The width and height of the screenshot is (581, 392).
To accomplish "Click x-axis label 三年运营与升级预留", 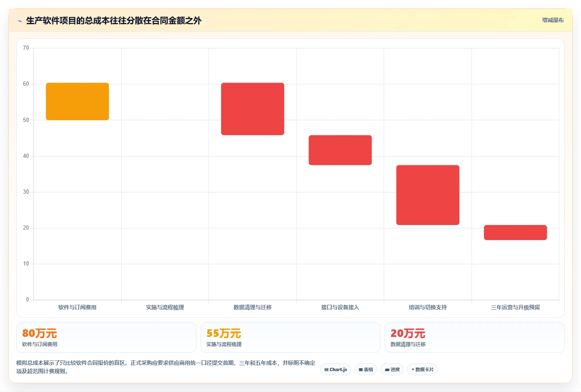I will 515,307.
